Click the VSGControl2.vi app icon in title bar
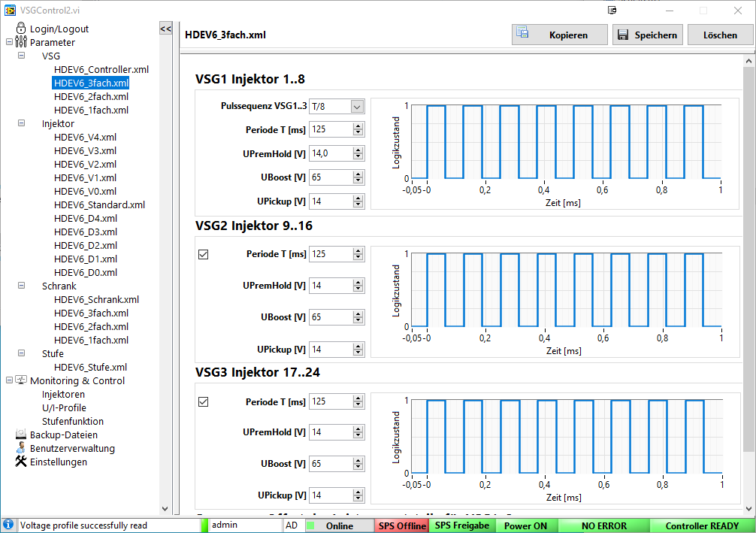756x533 pixels. coord(10,10)
